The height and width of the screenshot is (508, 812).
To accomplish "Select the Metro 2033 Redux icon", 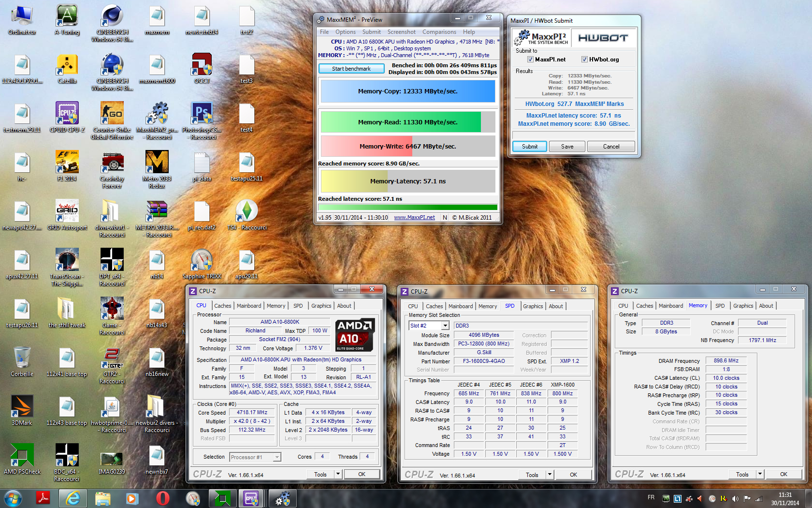I will point(157,169).
